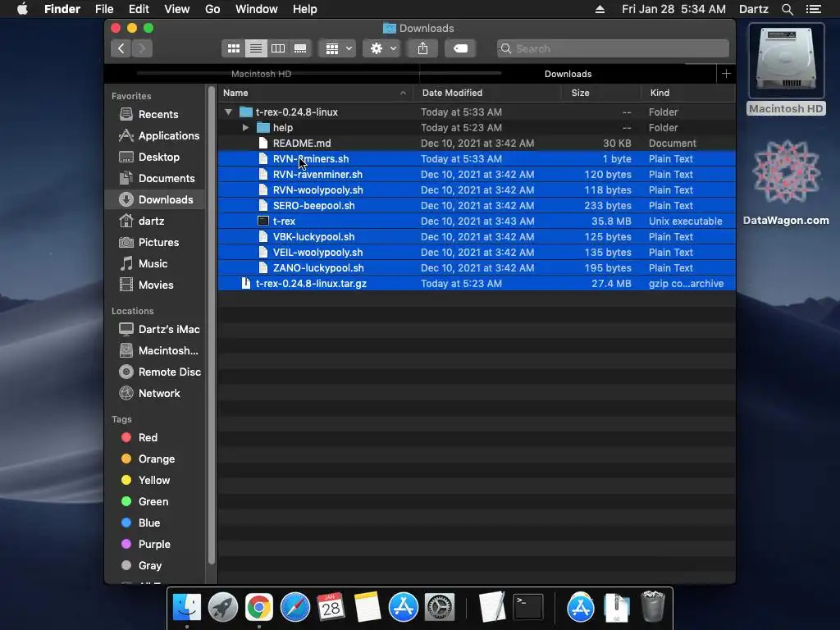Open the File menu
Screen dimensions: 840x630
pyautogui.click(x=104, y=9)
